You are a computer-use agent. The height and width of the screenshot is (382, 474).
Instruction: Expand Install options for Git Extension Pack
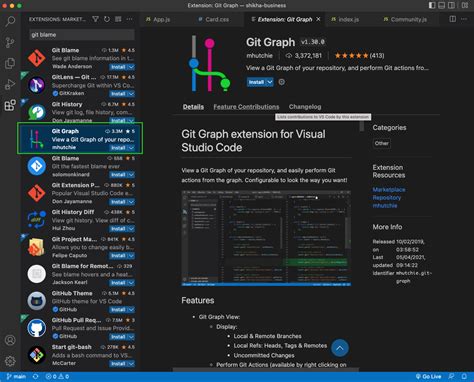[x=131, y=202]
